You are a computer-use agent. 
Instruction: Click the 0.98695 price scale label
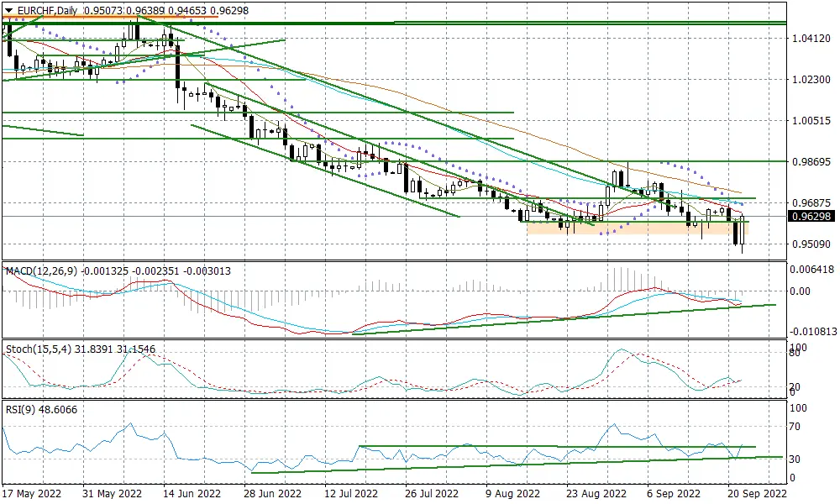[811, 162]
